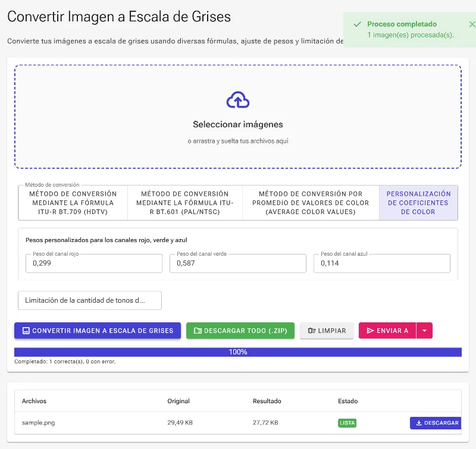The image size is (476, 449).
Task: Click the Estado column header
Action: (348, 401)
